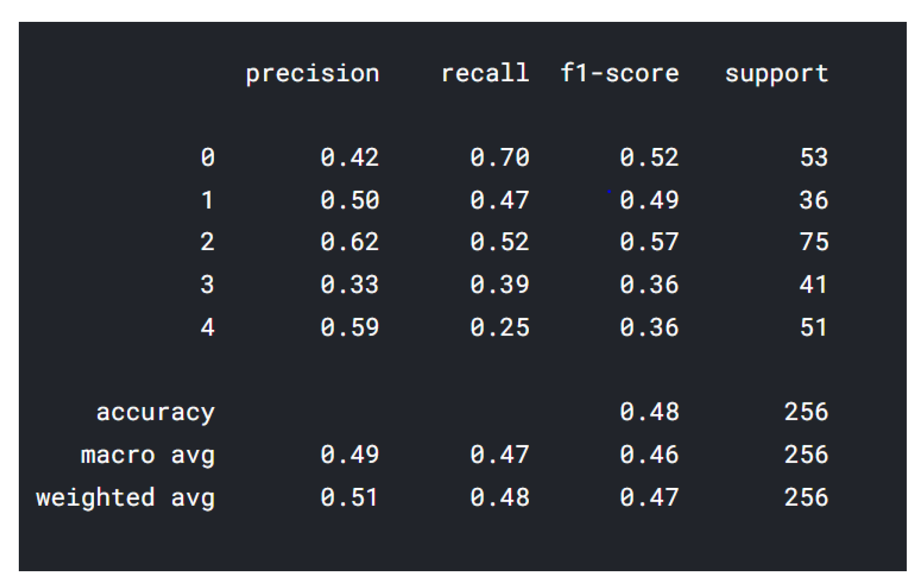Click class 2 support value 75
The image size is (923, 588).
814,242
